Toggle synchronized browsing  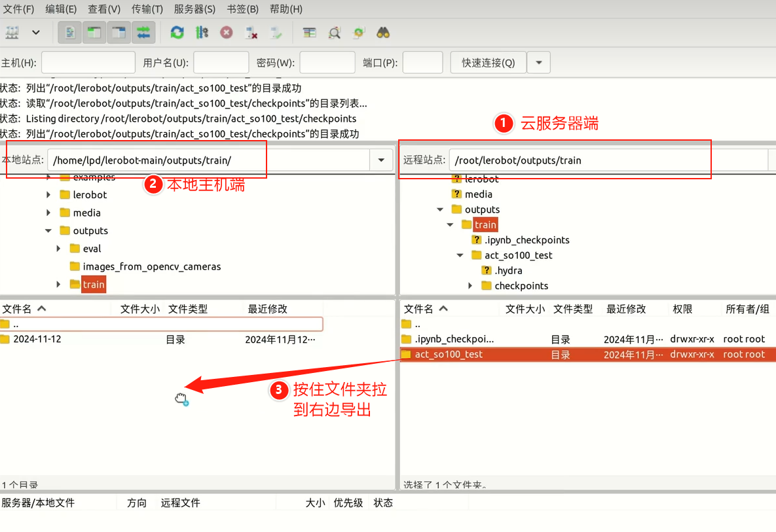pos(359,33)
